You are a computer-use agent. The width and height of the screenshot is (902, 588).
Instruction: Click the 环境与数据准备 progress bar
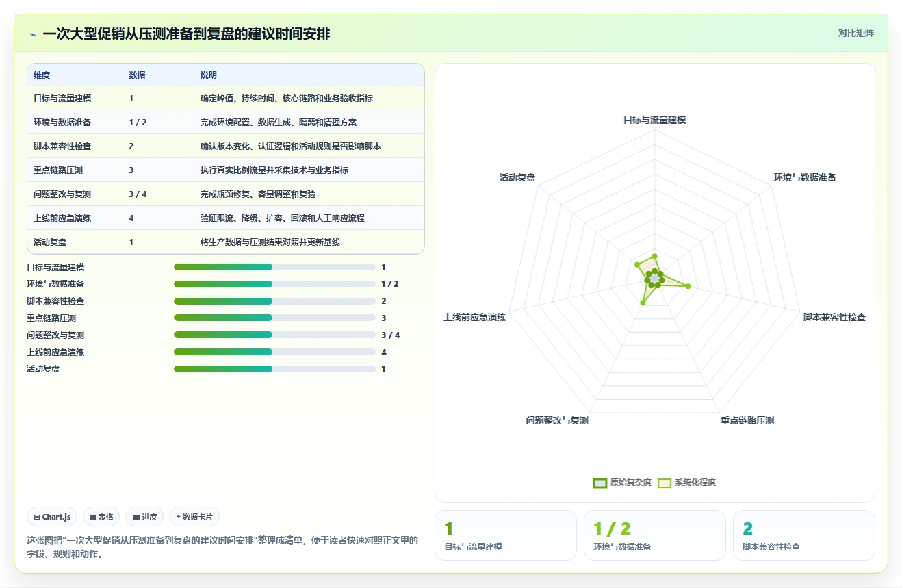[x=274, y=284]
